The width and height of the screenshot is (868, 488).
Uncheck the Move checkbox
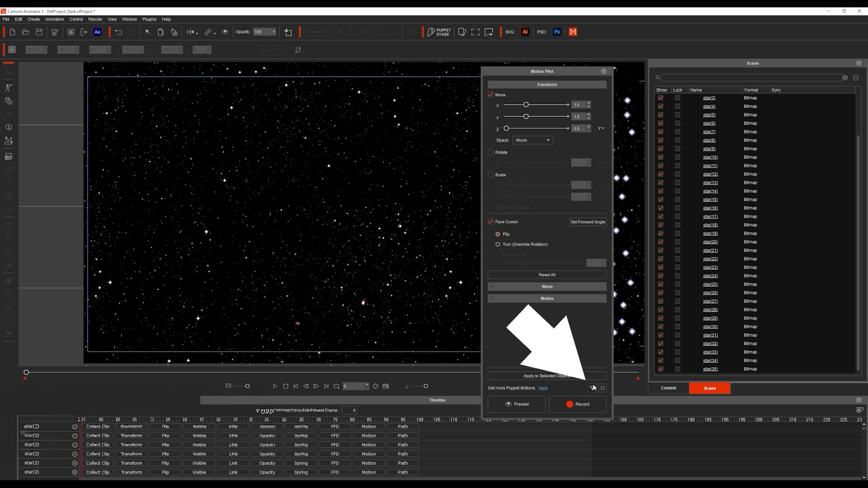[x=491, y=95]
